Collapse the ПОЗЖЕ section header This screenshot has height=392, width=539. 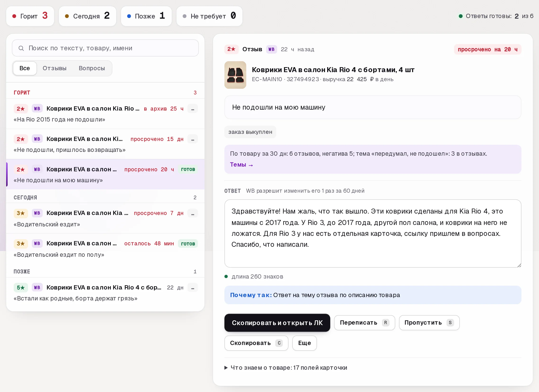[x=105, y=271]
